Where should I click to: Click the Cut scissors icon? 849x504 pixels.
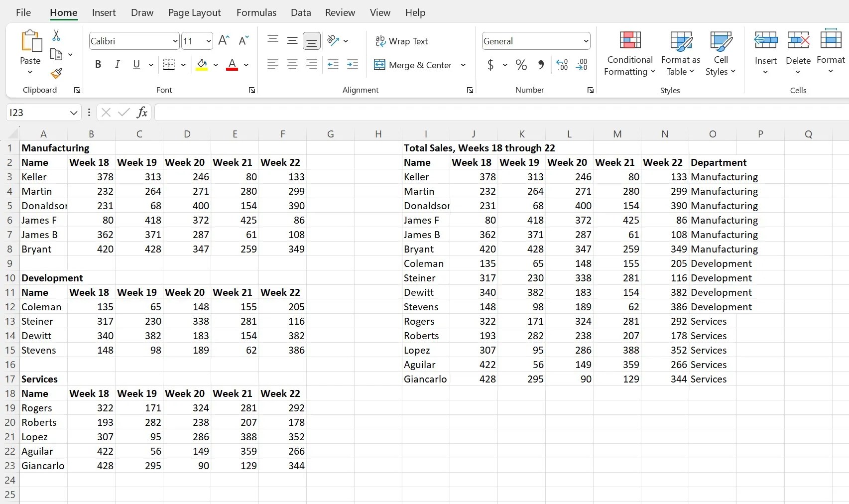[56, 35]
